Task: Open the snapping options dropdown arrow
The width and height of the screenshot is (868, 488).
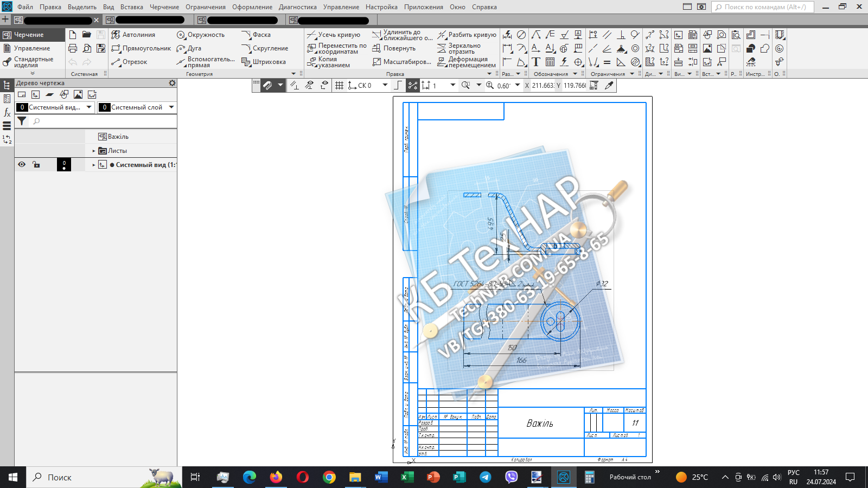Action: [x=280, y=85]
